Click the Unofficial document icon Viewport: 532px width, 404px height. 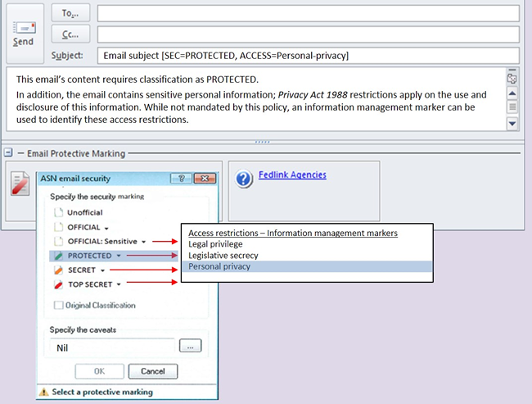[x=58, y=212]
